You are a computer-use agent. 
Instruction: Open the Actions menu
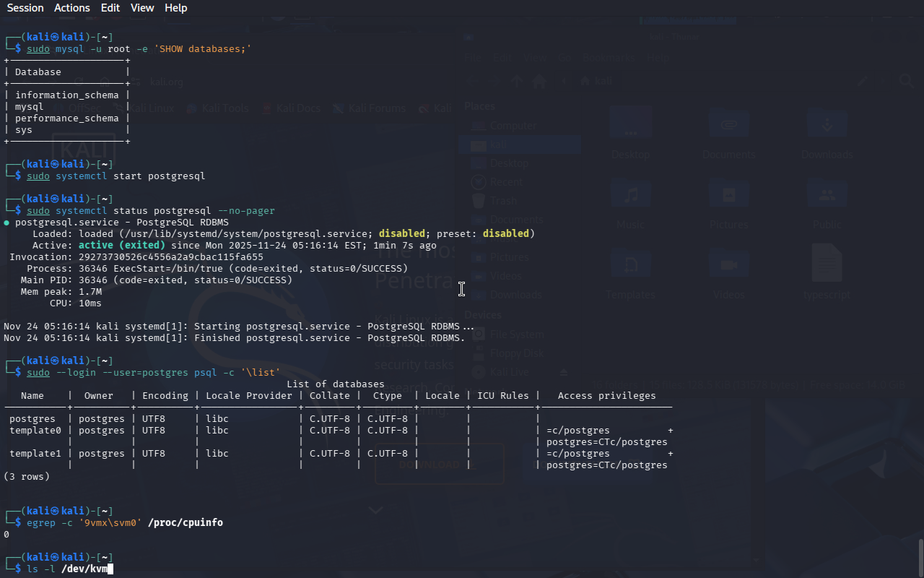pyautogui.click(x=72, y=8)
